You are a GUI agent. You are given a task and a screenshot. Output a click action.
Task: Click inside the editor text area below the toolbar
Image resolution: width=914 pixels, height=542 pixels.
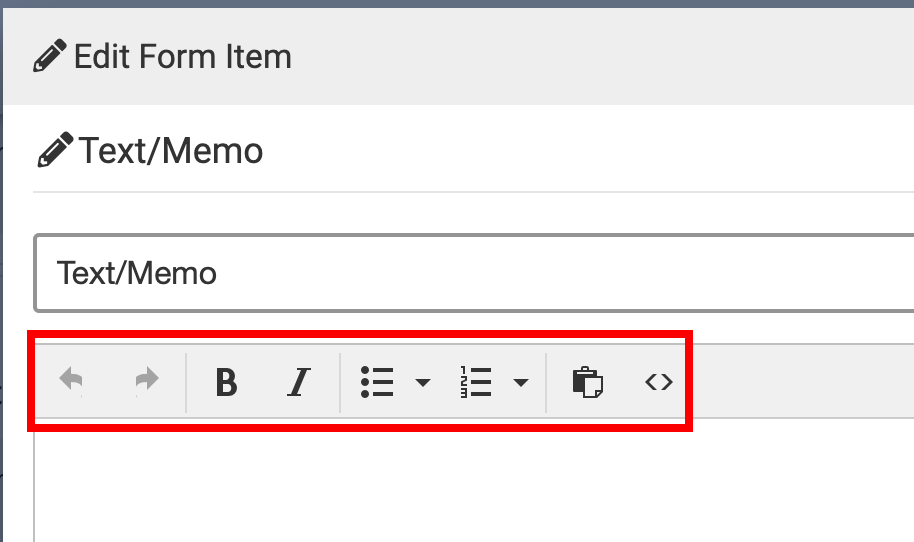470,480
